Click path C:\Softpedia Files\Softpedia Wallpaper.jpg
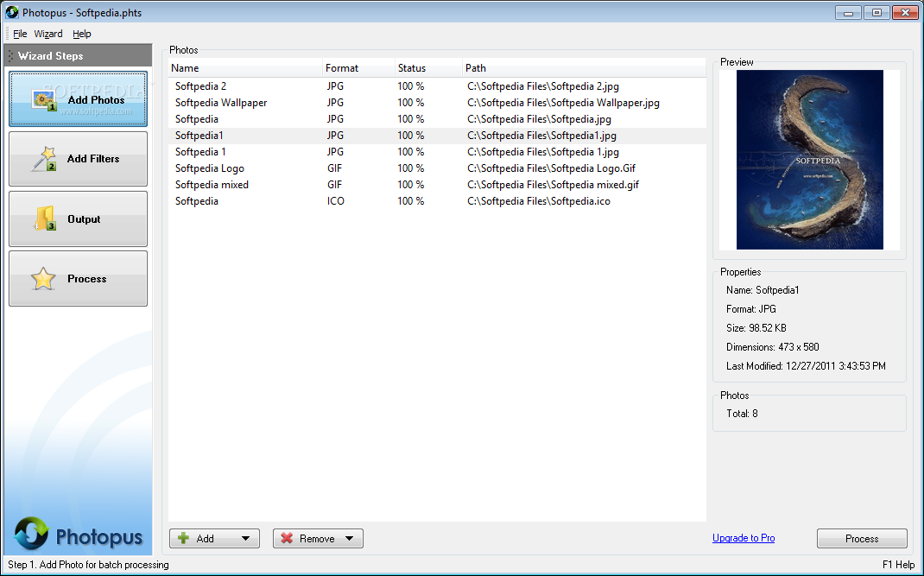Viewport: 924px width, 576px height. 563,103
